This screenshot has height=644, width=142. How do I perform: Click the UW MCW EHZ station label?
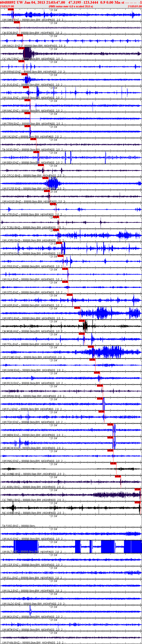tap(11, 448)
